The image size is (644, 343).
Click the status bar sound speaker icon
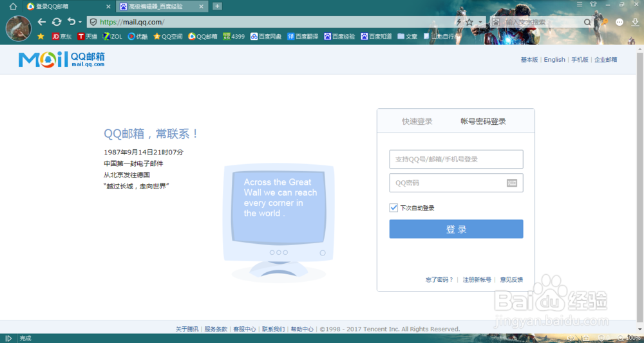pos(571,338)
